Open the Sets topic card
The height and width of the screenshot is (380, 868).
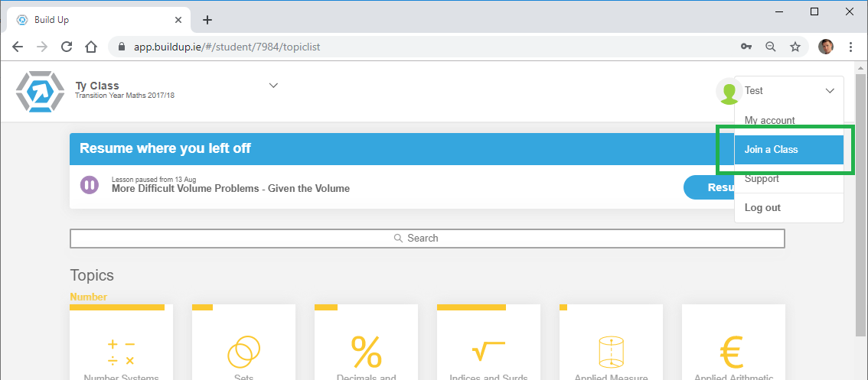243,344
